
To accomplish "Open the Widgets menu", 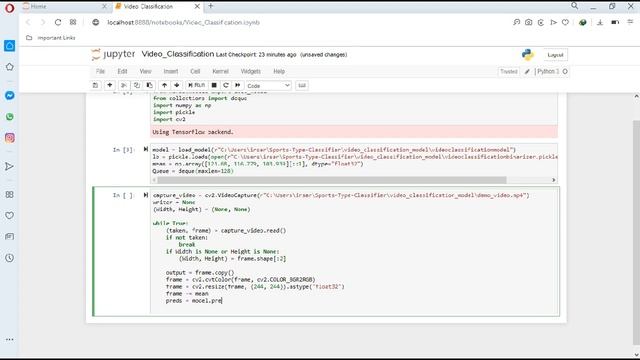I will pos(251,71).
